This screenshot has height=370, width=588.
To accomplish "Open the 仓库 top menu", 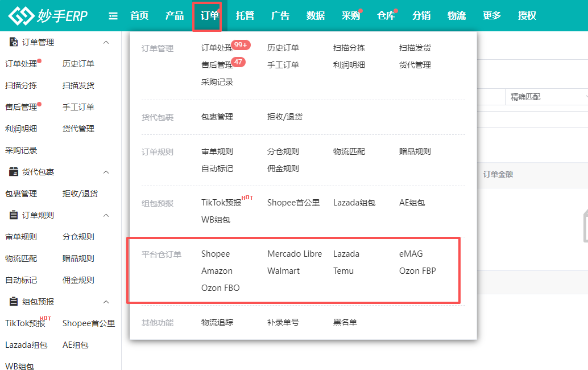I will point(386,16).
